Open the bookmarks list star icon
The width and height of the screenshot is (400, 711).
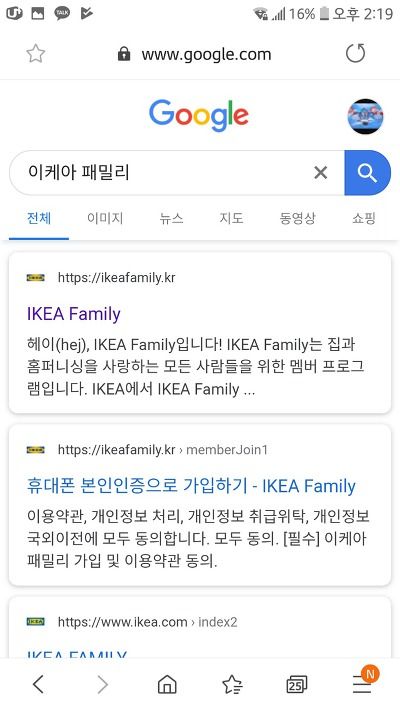pyautogui.click(x=232, y=684)
